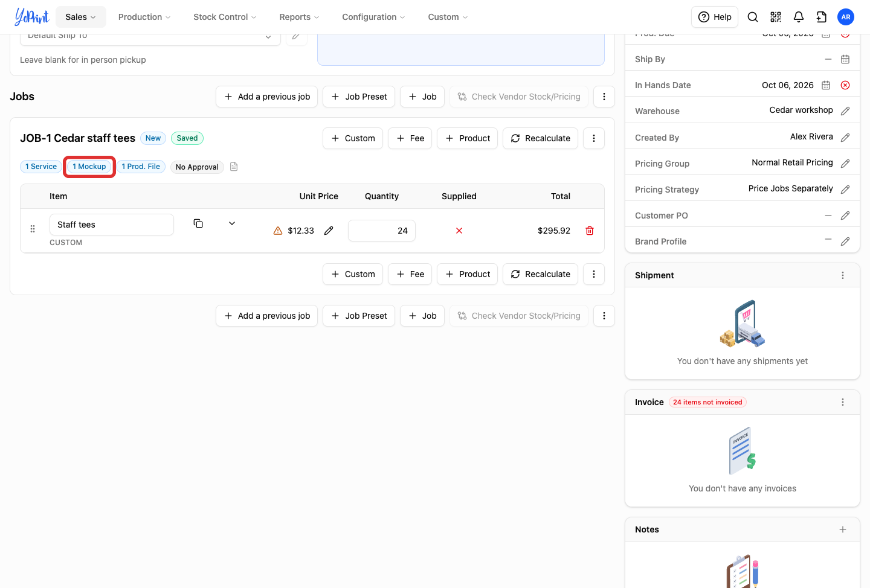Toggle the Supplied red X for Staff tees

[459, 231]
